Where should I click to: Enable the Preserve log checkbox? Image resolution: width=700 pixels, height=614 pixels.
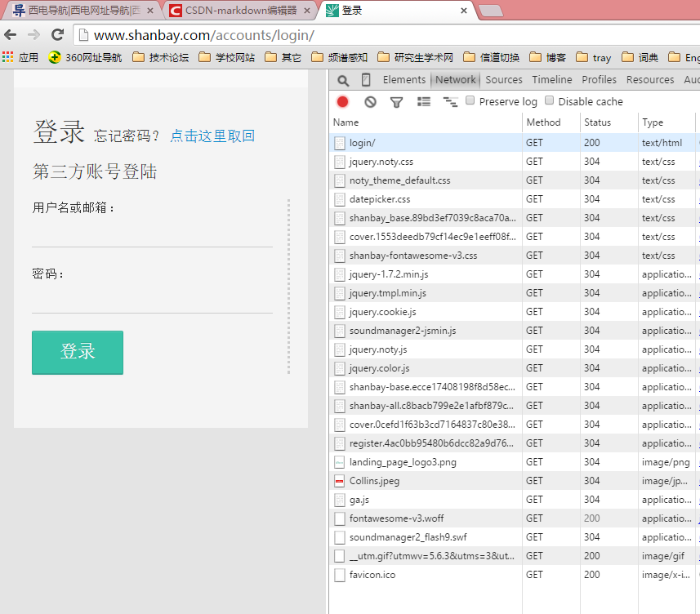tap(470, 101)
